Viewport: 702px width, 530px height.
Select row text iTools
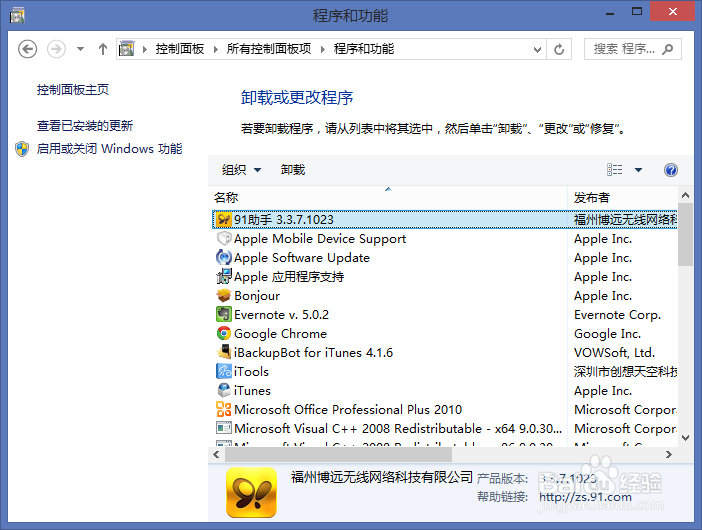pyautogui.click(x=251, y=372)
